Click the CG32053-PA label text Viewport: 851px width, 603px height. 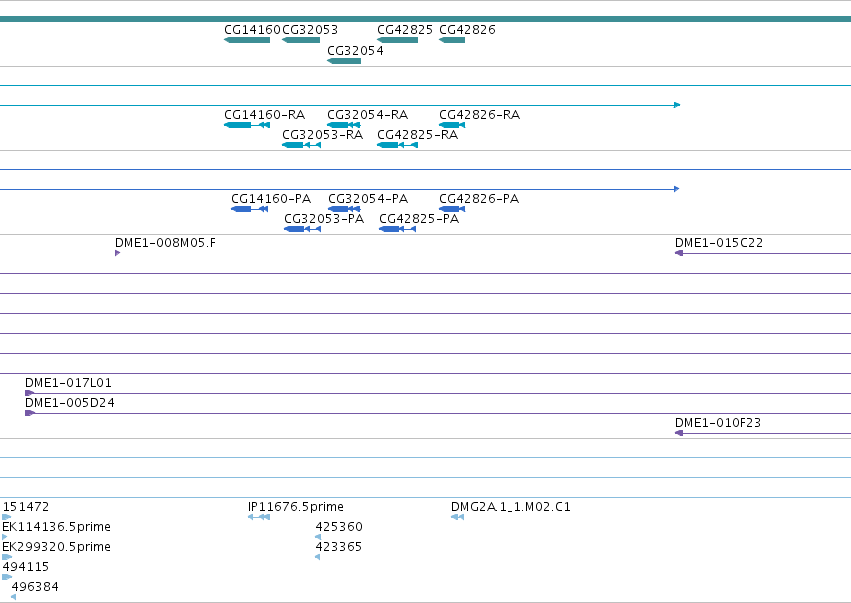click(x=324, y=219)
